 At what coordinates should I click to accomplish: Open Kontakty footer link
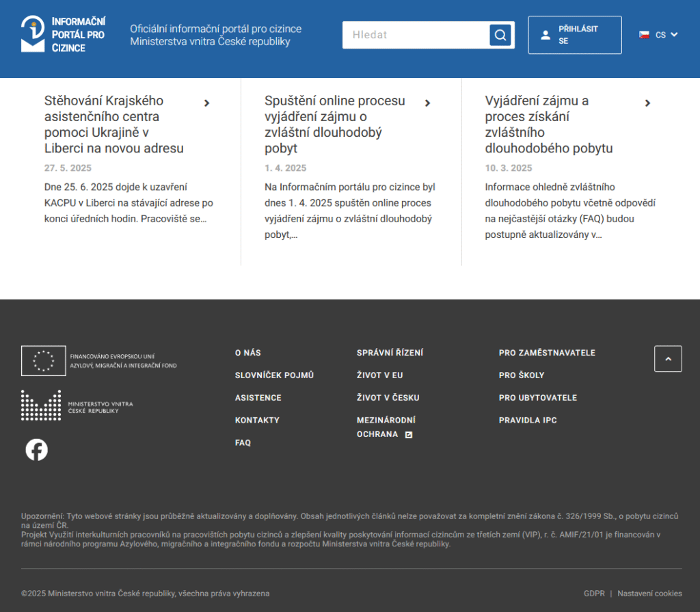[x=257, y=421]
